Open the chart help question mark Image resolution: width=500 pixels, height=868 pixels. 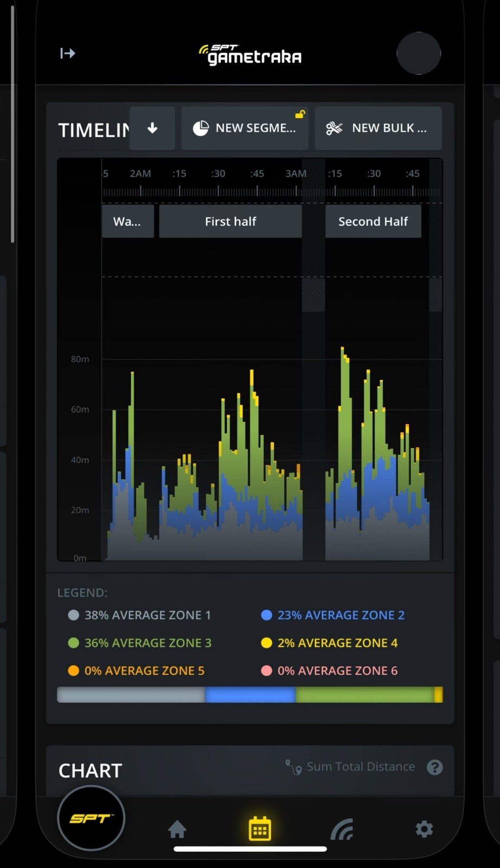434,767
